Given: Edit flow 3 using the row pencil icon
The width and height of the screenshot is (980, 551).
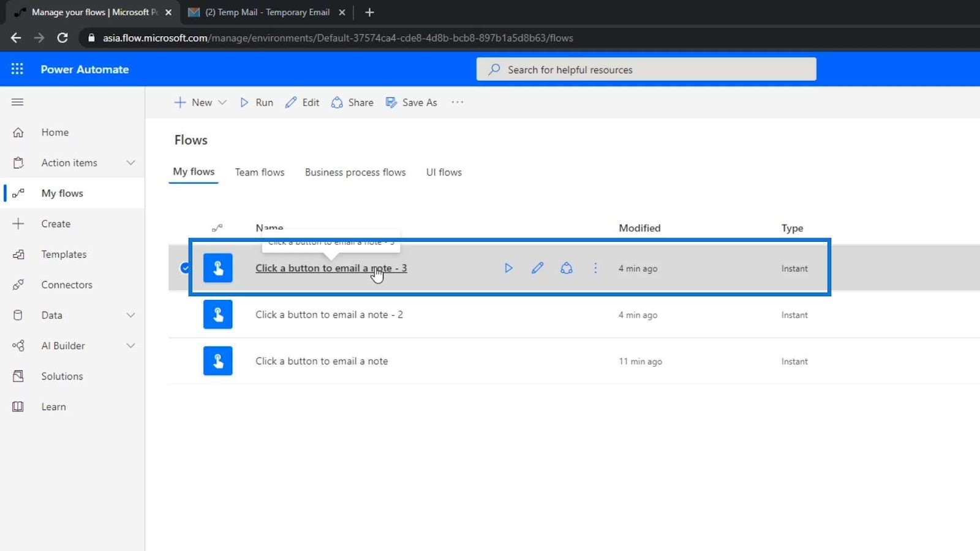Looking at the screenshot, I should point(537,268).
